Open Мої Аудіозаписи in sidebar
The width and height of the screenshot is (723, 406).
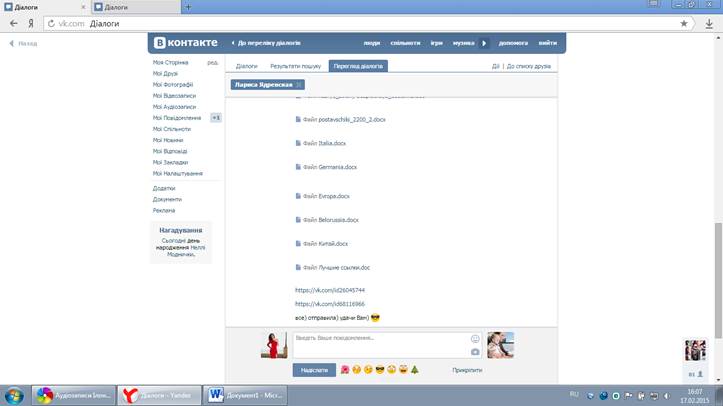click(174, 106)
